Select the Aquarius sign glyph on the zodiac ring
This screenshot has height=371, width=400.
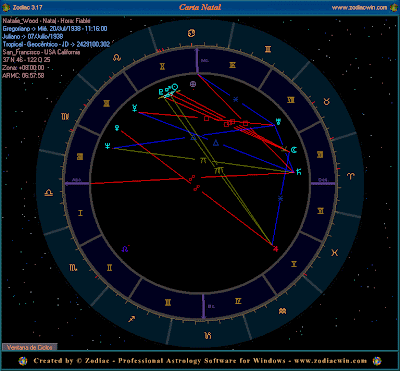pos(283,311)
